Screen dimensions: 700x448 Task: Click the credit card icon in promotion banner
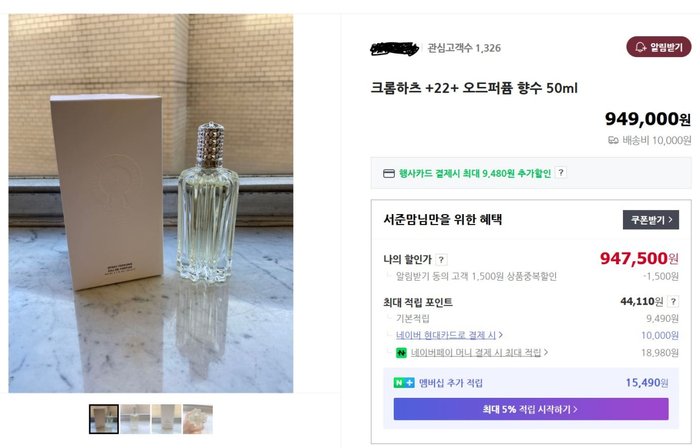[389, 173]
